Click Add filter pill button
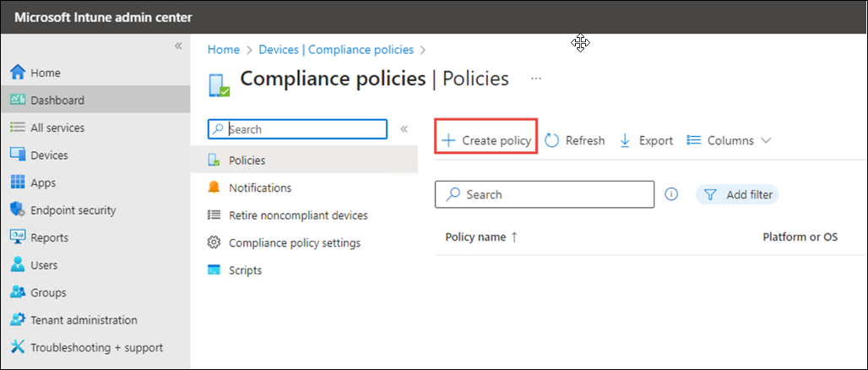868x370 pixels. coord(737,194)
